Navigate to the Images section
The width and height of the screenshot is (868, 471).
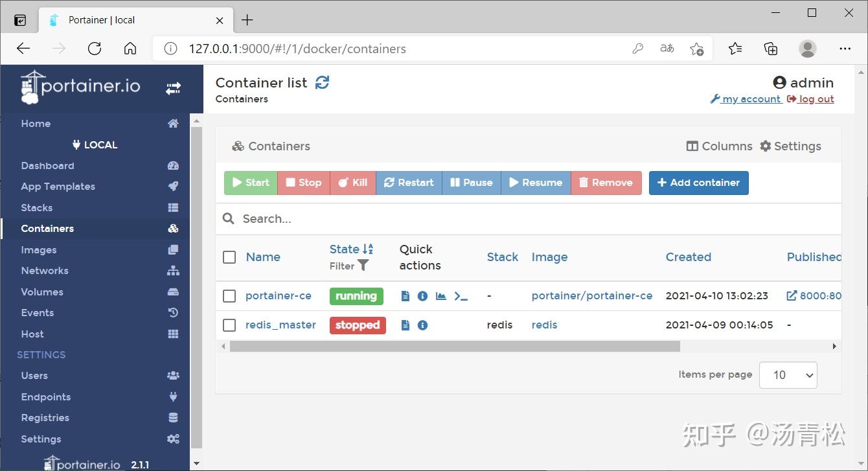click(39, 249)
